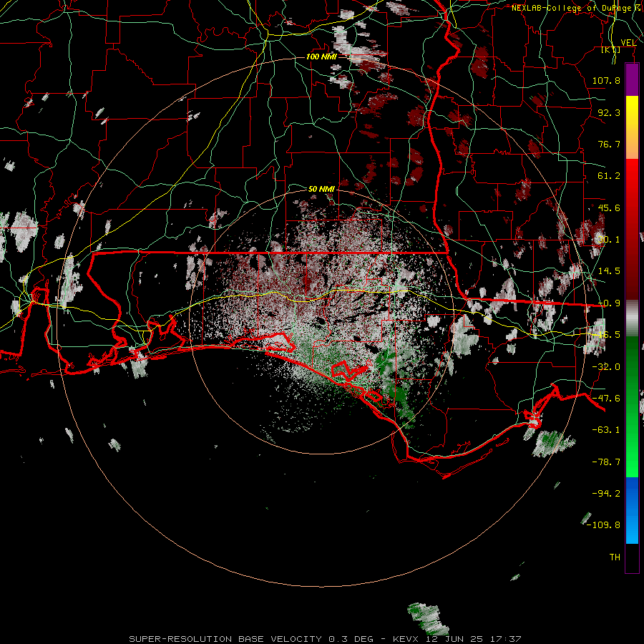Click the -0.9 velocity scale value
Screen dimensions: 644x644
609,303
